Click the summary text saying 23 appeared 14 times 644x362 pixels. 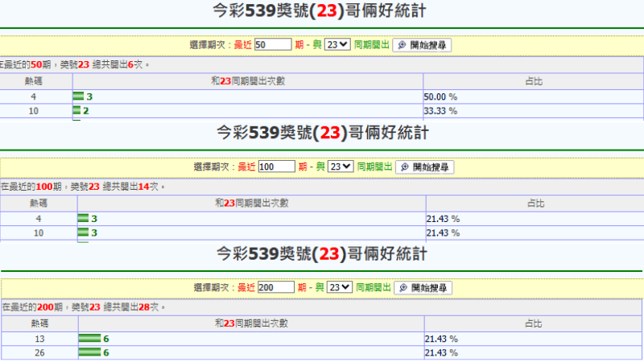tap(83, 187)
